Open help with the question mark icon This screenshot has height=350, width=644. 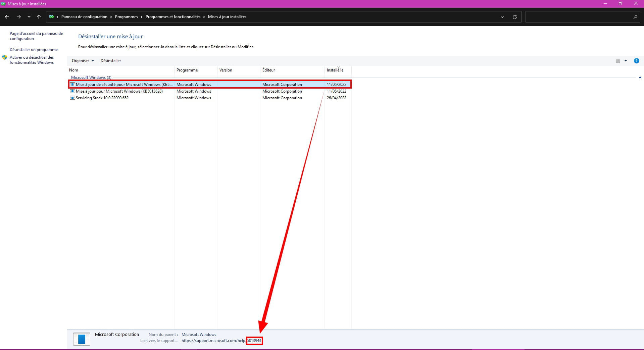[x=636, y=61]
